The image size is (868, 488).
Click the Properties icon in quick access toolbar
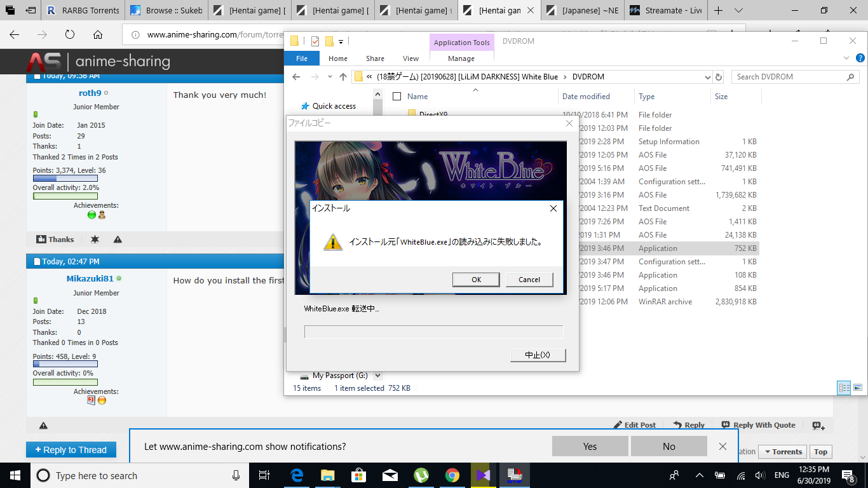(315, 41)
